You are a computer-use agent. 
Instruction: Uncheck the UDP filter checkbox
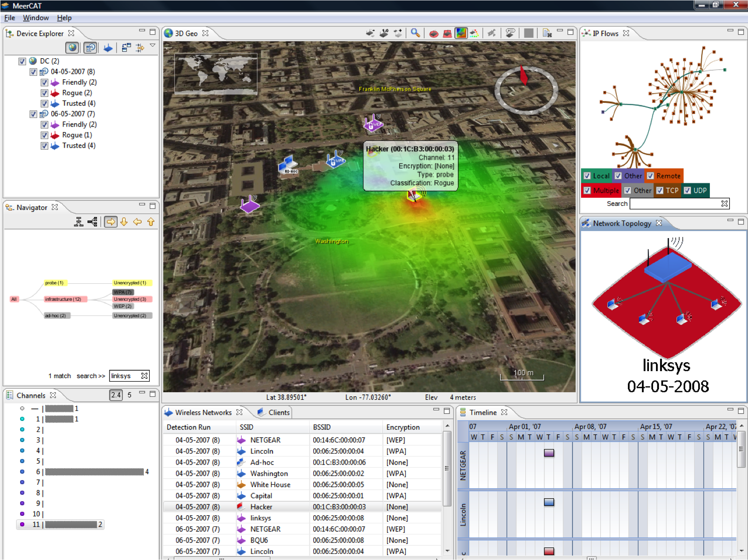click(687, 190)
